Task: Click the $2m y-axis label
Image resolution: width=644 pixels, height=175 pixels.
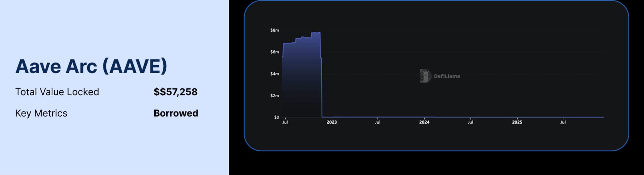Action: point(275,96)
